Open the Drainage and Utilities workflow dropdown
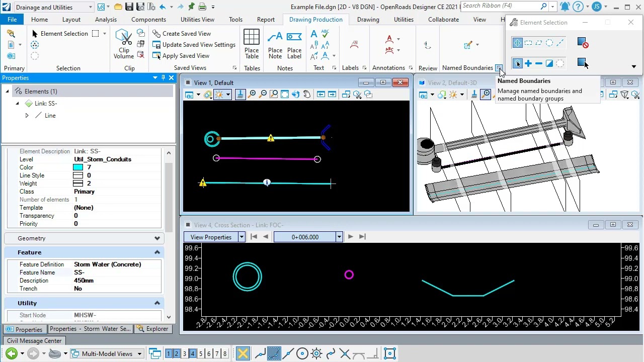 coord(91,7)
